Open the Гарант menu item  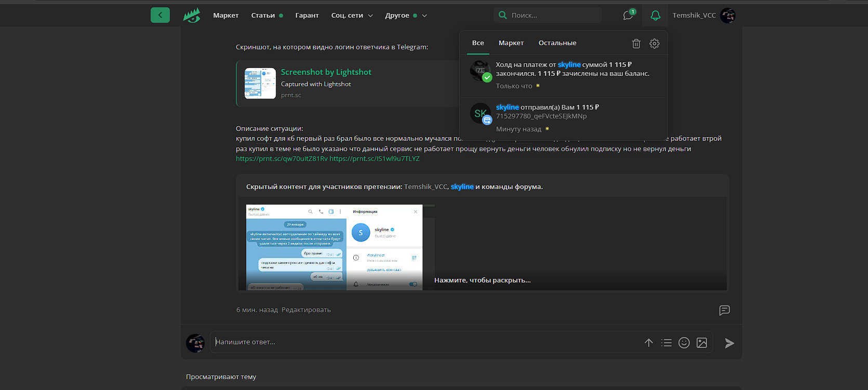click(307, 16)
